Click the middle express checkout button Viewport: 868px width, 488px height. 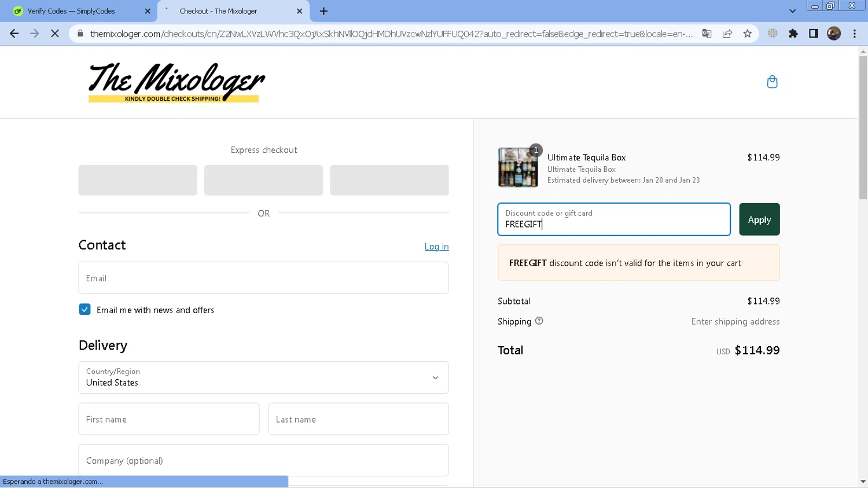click(263, 180)
